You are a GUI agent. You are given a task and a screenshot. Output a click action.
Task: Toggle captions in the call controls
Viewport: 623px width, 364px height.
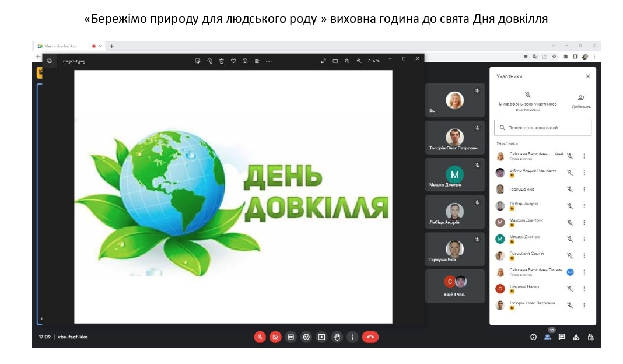291,337
